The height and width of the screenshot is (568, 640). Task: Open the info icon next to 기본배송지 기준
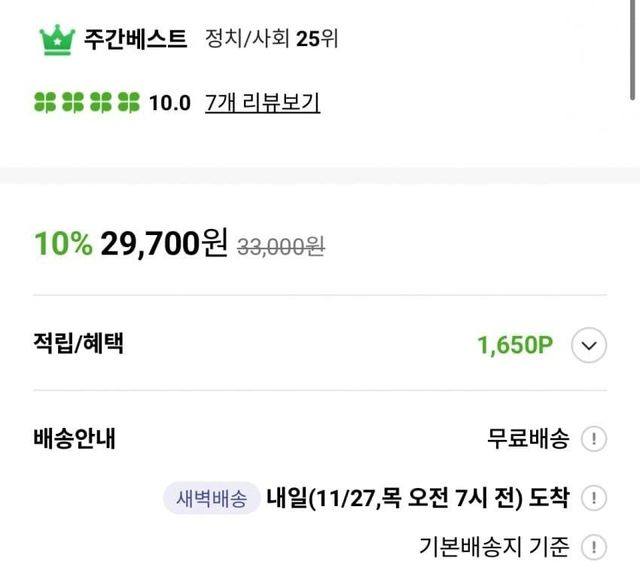pyautogui.click(x=594, y=547)
